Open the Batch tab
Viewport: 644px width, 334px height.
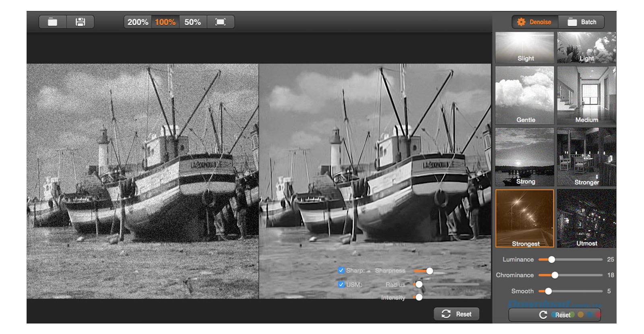582,22
